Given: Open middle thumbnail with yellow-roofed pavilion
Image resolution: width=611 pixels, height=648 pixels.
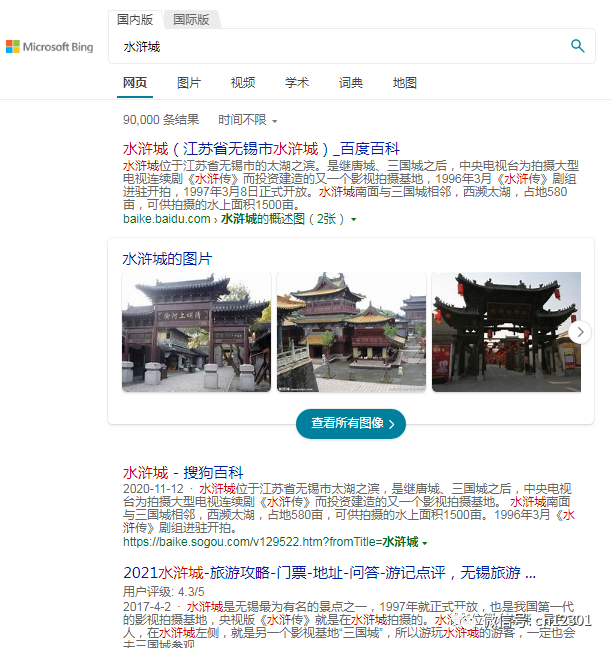Looking at the screenshot, I should (351, 332).
